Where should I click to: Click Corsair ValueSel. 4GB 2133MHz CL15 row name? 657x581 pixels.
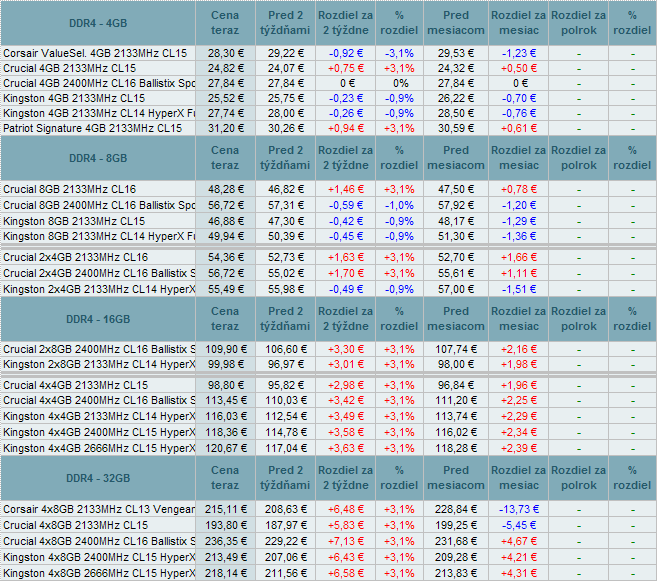(x=95, y=53)
